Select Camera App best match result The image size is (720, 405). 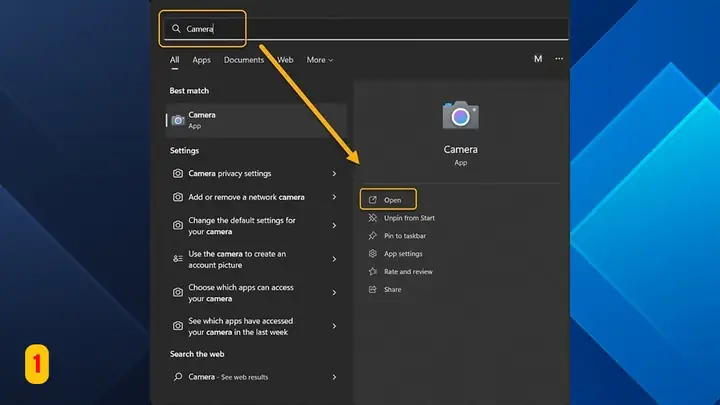pyautogui.click(x=256, y=120)
